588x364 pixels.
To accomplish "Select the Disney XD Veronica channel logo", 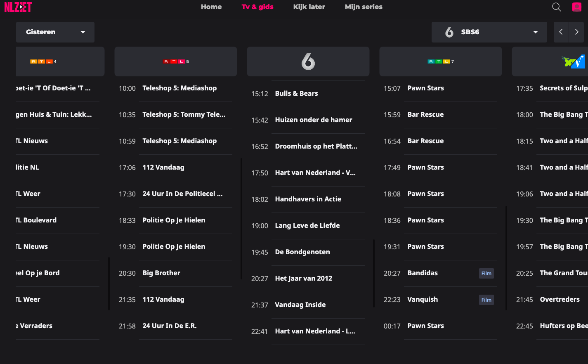I will [574, 61].
